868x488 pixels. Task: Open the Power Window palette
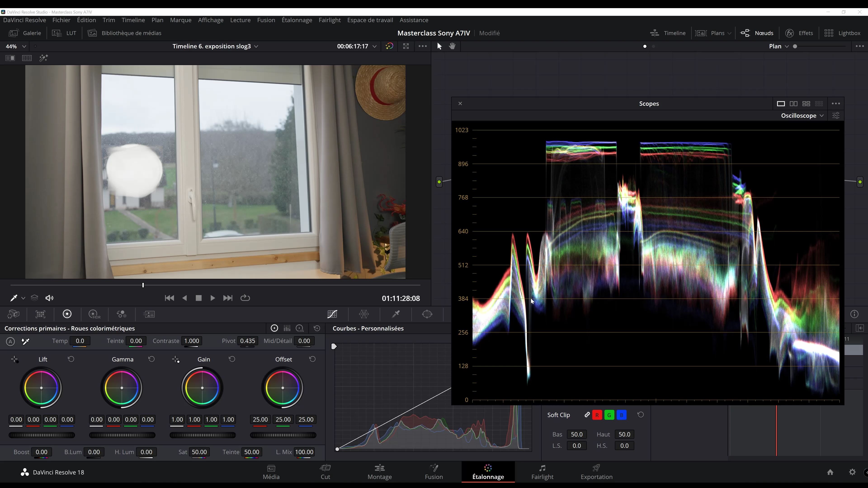click(x=427, y=314)
